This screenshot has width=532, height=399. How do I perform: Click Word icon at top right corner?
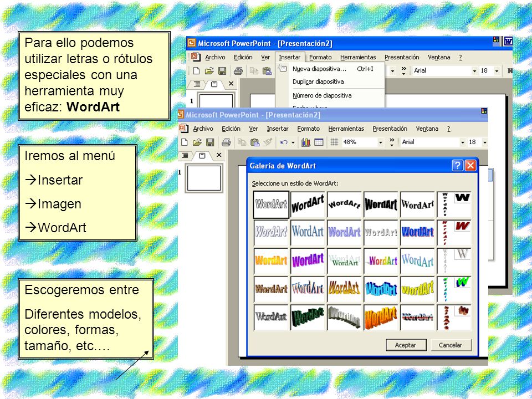[508, 41]
